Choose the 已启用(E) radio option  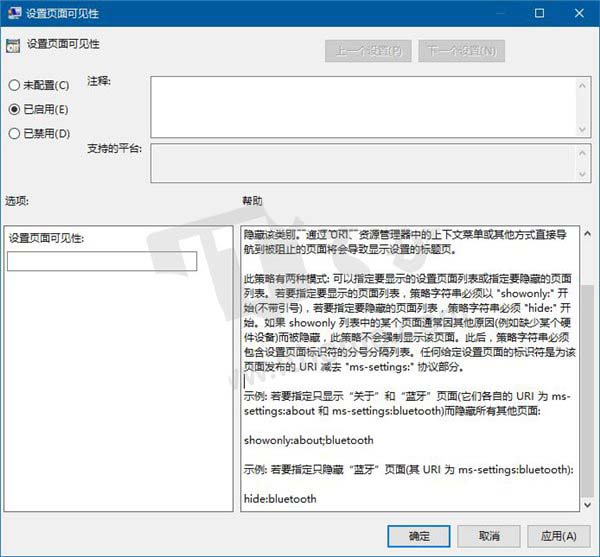coord(14,109)
